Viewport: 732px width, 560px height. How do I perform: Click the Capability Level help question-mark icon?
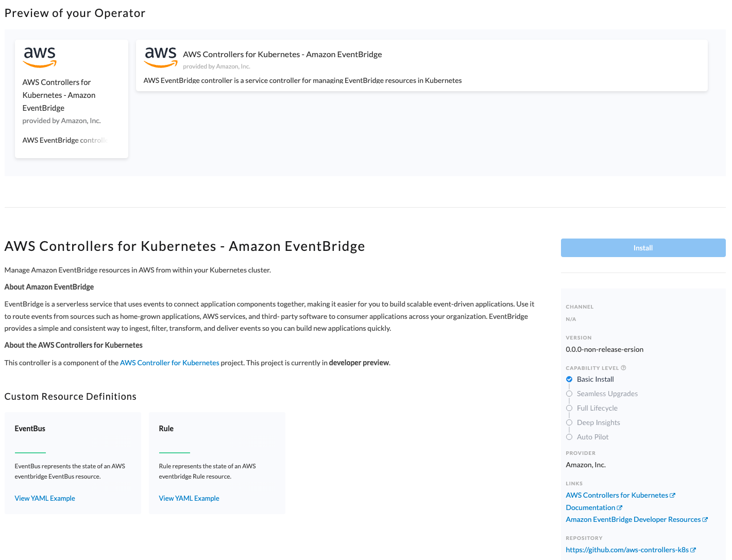coord(623,368)
